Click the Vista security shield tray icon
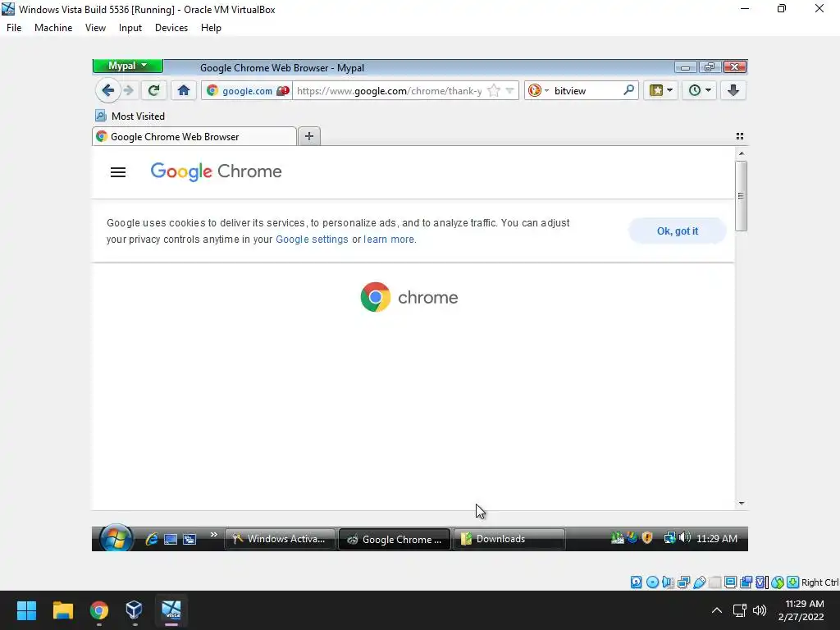Viewport: 840px width, 630px height. [x=647, y=538]
